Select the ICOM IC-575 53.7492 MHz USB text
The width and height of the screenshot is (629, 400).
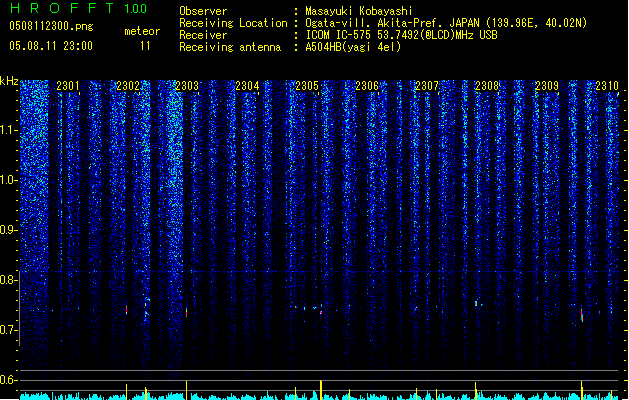tap(402, 35)
